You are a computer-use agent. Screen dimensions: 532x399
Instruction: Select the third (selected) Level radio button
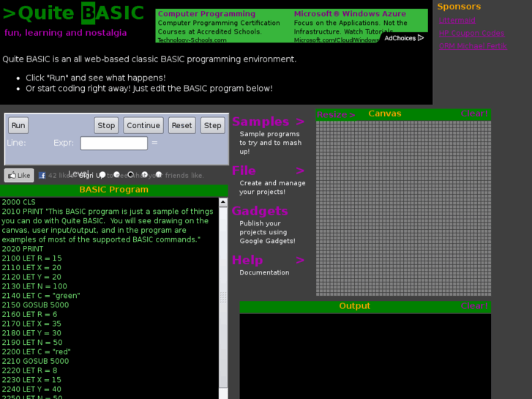pyautogui.click(x=131, y=174)
